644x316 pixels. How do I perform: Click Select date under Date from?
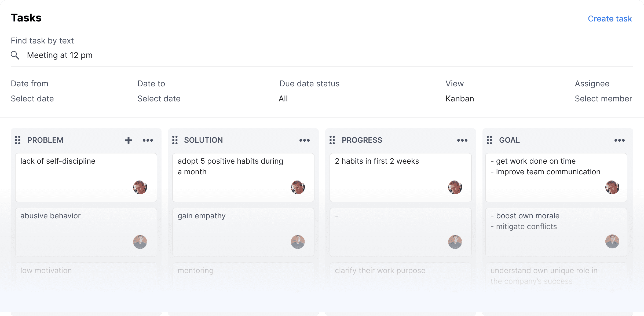click(x=32, y=98)
